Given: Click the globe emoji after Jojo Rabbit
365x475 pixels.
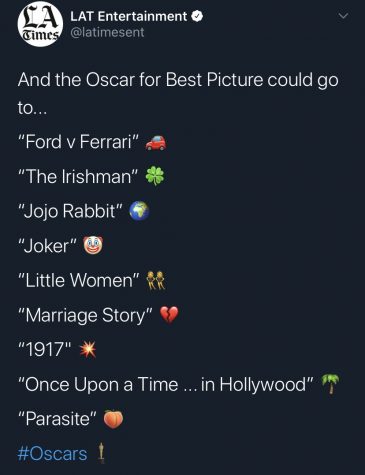Looking at the screenshot, I should coord(139,211).
